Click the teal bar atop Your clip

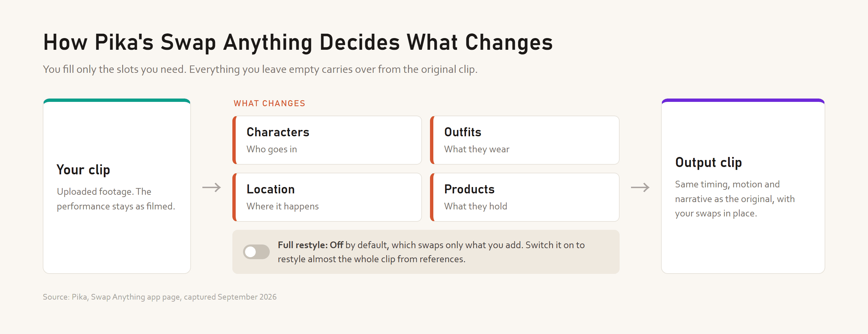(x=117, y=100)
